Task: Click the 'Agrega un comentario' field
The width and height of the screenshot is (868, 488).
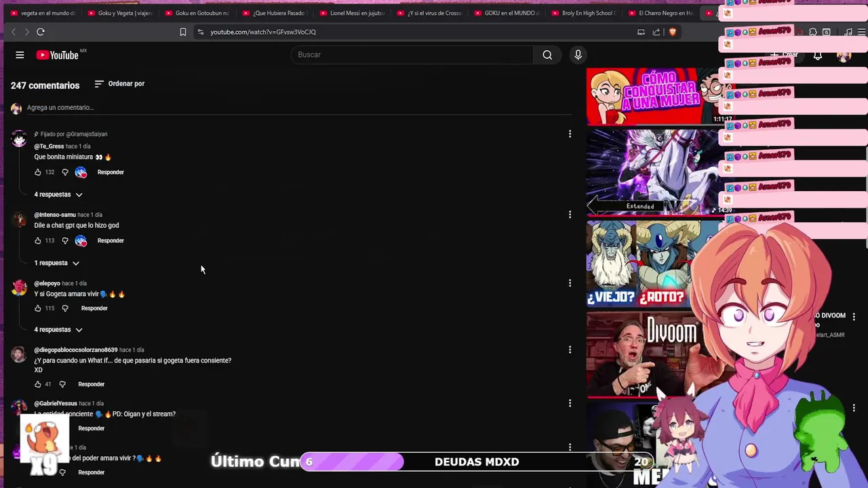Action: pyautogui.click(x=298, y=108)
